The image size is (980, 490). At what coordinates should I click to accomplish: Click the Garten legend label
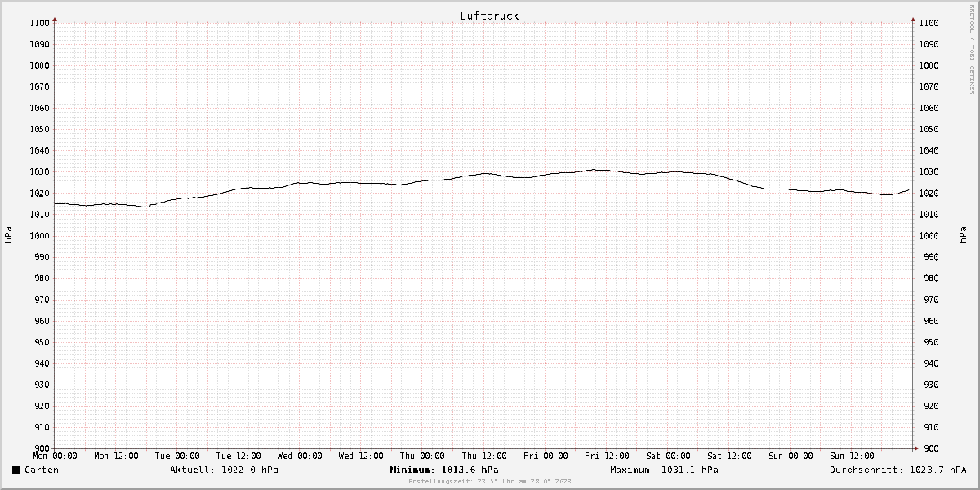pyautogui.click(x=42, y=470)
